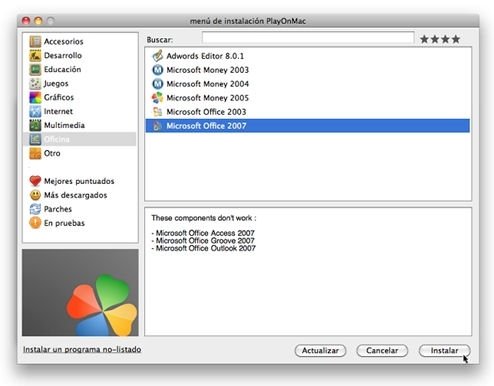Screen dimensions: 494x386
Task: Show Mejores puntuados list
Action: click(79, 181)
